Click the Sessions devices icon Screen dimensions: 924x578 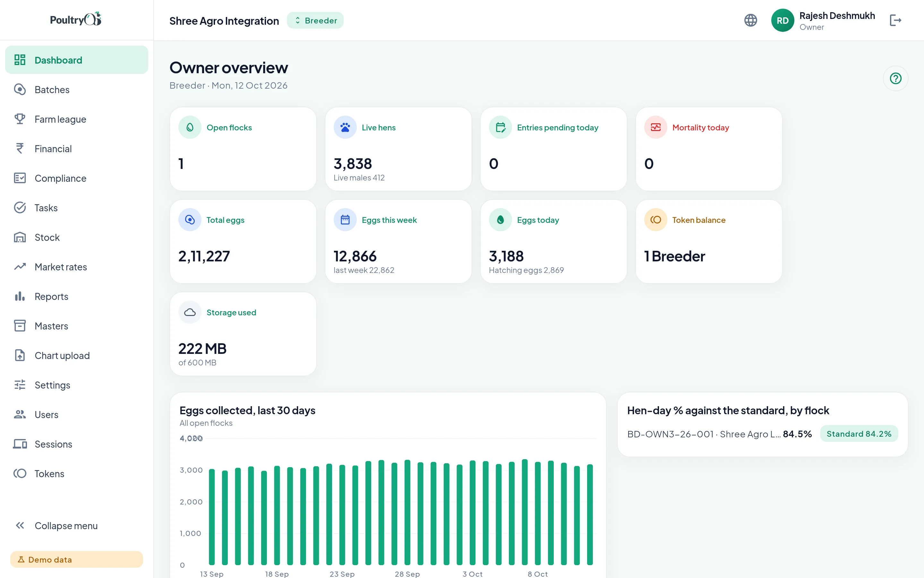click(20, 444)
